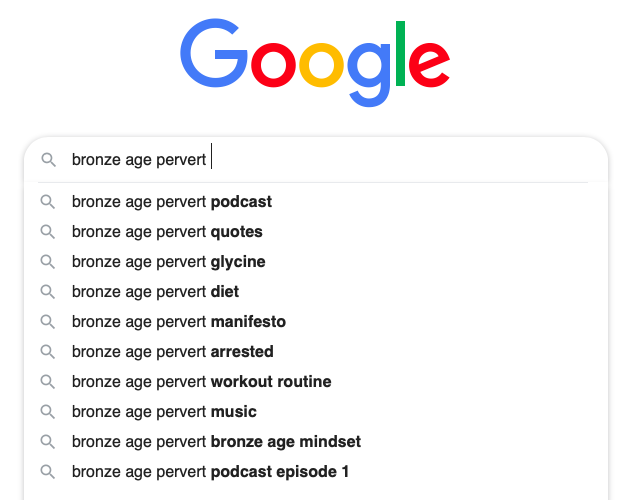Select the 'bronze age pervert diet' suggestion
The width and height of the screenshot is (637, 500).
pyautogui.click(x=155, y=292)
